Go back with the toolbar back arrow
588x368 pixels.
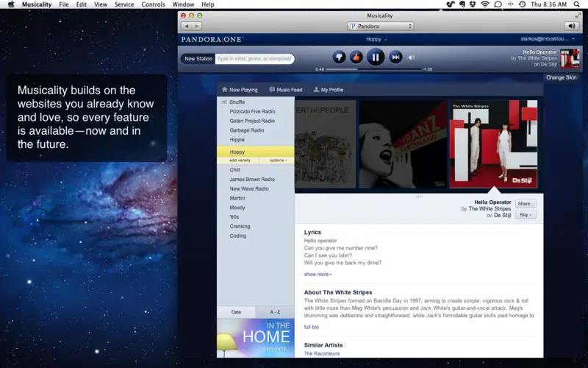click(187, 26)
